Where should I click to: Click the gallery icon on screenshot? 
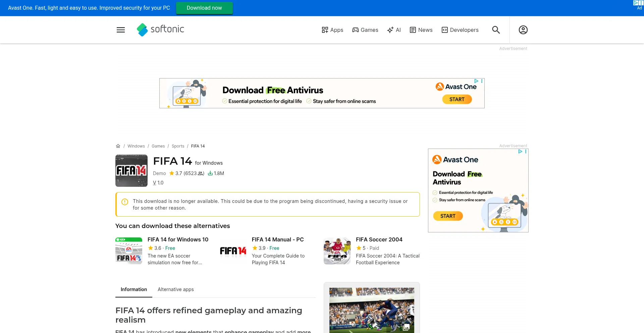(406, 327)
